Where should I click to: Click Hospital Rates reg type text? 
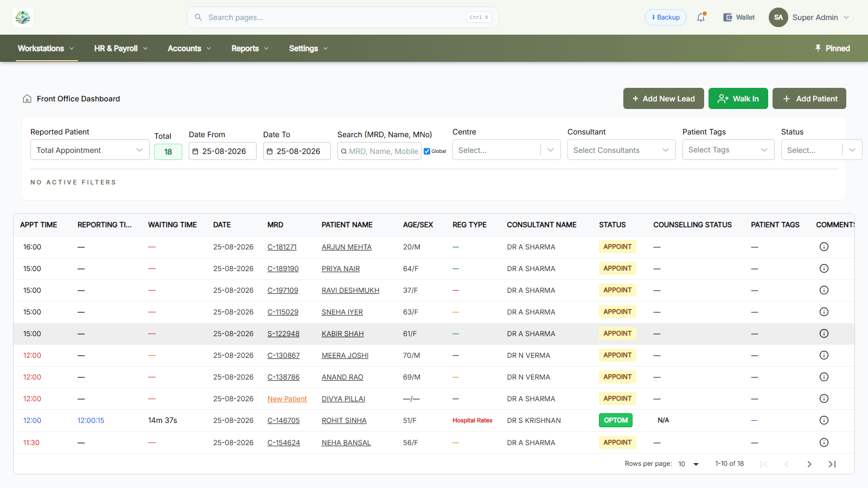[x=473, y=420]
